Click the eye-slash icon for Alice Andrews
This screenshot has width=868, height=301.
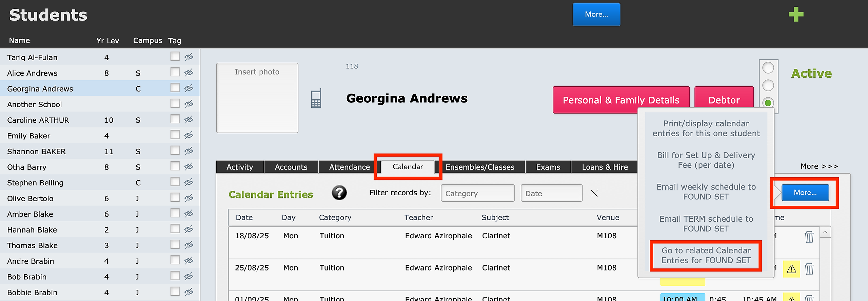point(189,72)
